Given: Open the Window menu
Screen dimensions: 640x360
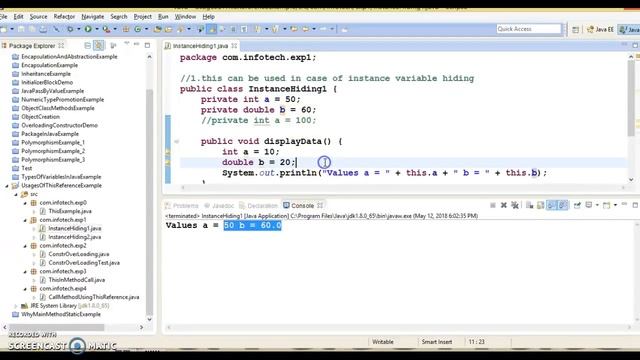Looking at the screenshot, I should click(185, 17).
